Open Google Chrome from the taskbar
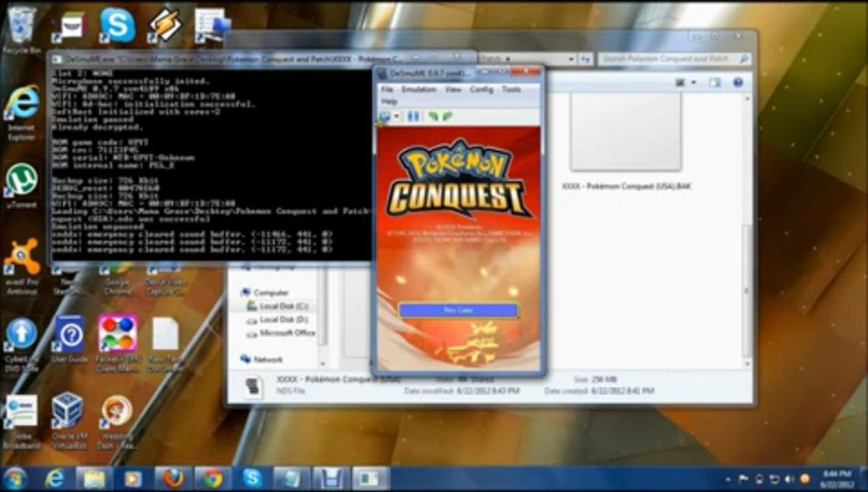Image resolution: width=868 pixels, height=492 pixels. click(213, 478)
